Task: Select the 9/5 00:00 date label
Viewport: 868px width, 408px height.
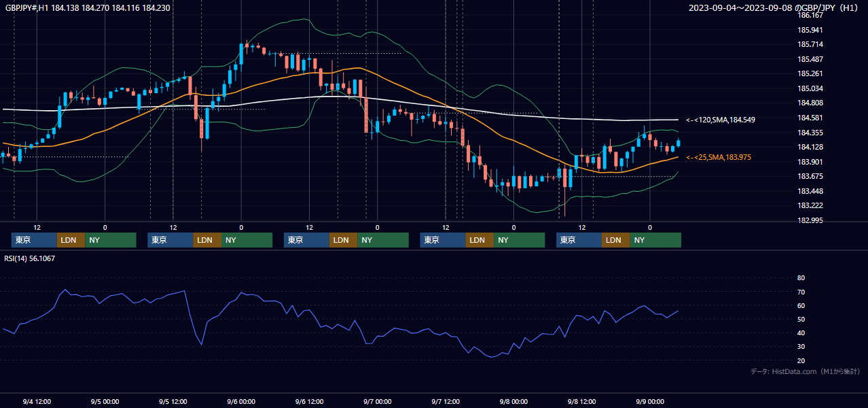Action: 105,401
